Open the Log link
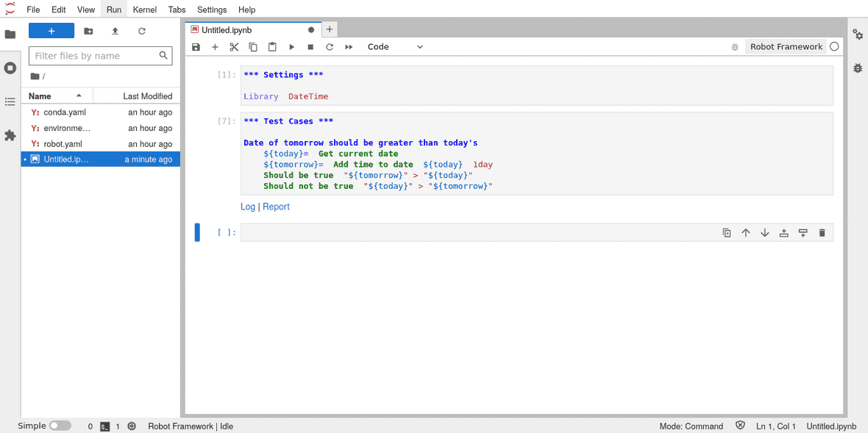The image size is (868, 433). pos(248,207)
